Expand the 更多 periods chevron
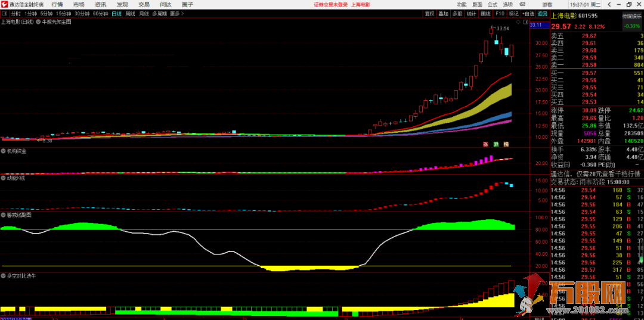This screenshot has height=320, width=644. point(183,14)
